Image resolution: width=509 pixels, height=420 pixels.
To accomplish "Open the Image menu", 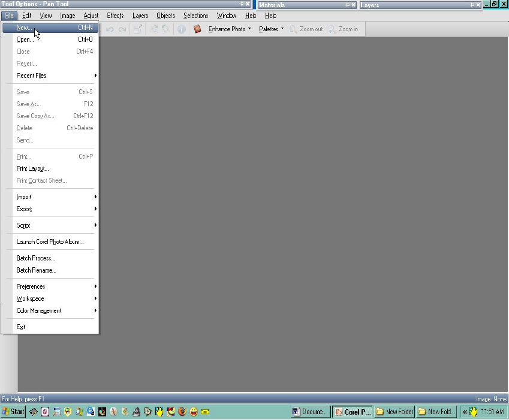I will (68, 16).
